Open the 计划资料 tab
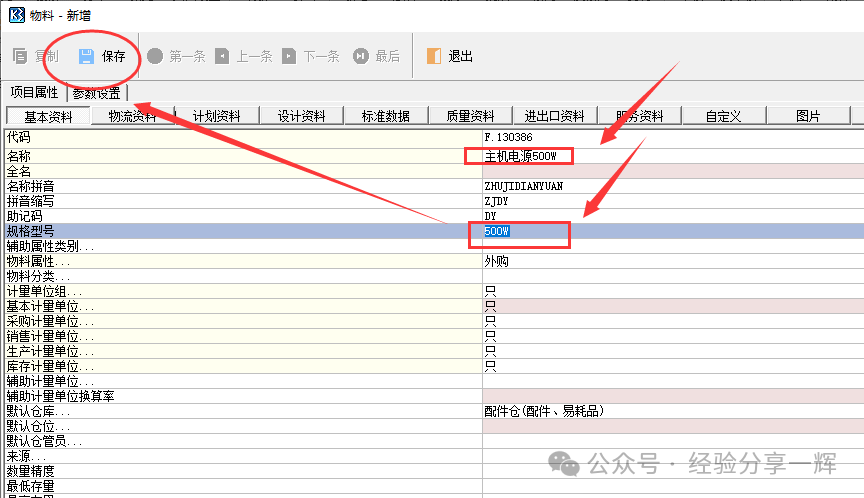The image size is (864, 498). [217, 116]
